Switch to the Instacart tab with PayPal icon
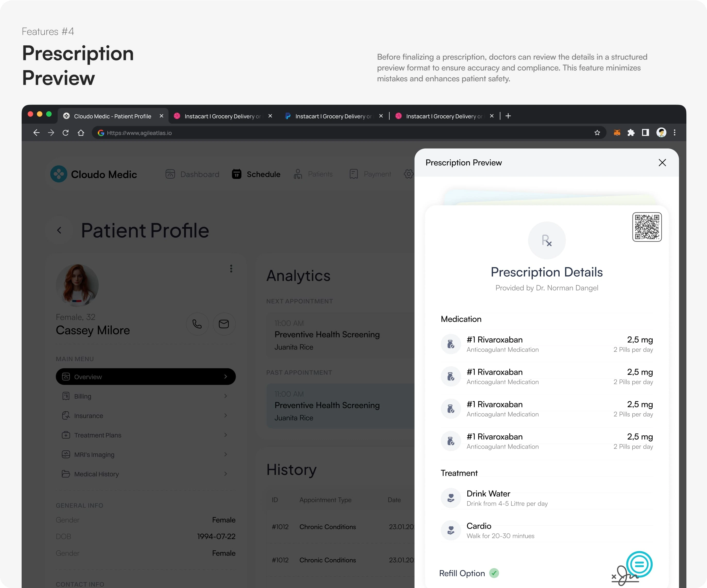The image size is (707, 588). tap(333, 116)
